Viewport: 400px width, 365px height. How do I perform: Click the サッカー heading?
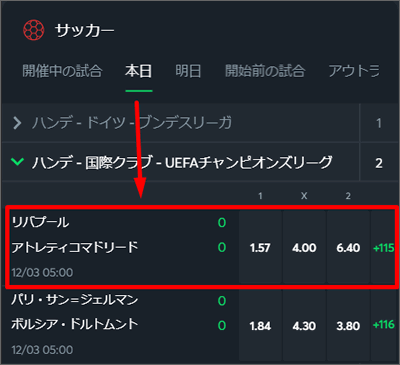click(85, 31)
